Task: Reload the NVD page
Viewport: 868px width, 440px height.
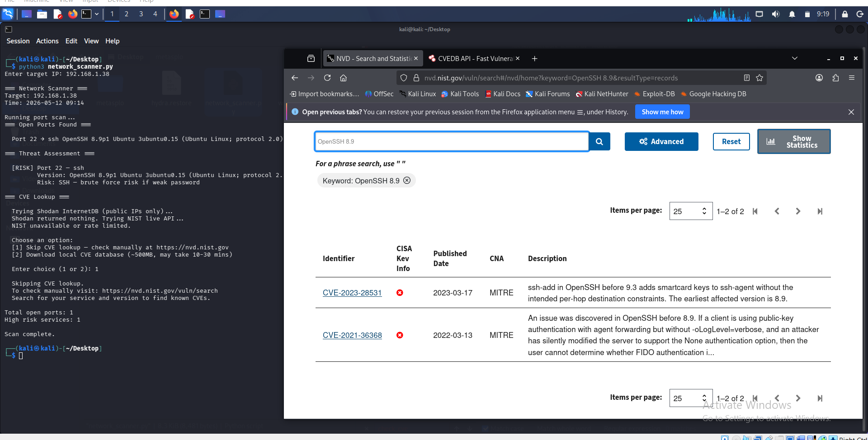Action: click(x=327, y=78)
